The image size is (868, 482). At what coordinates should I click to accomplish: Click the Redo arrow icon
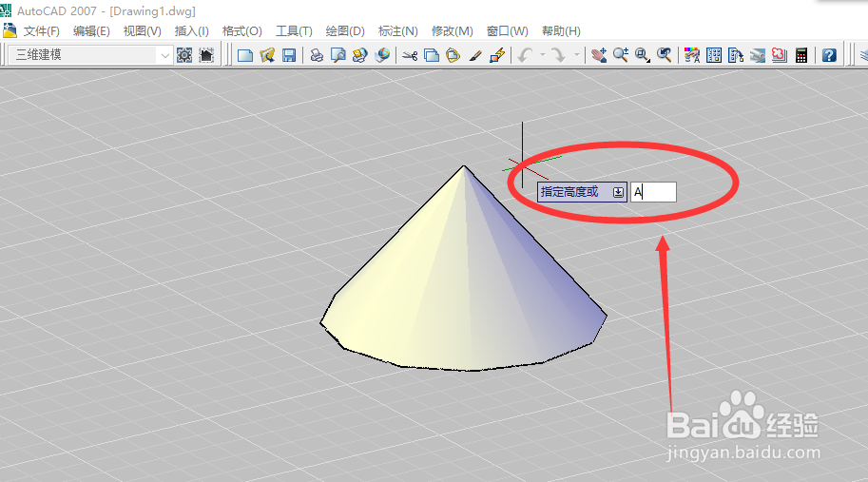559,55
